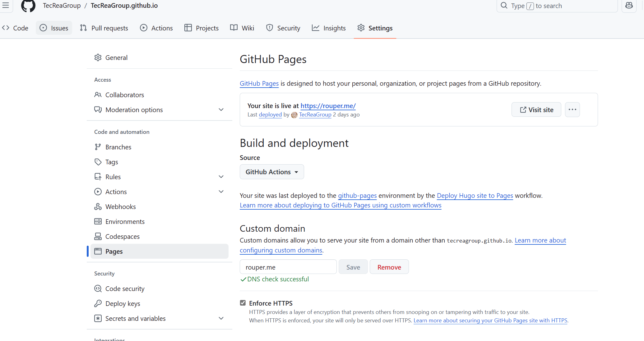Click the Security shield icon

coord(269,28)
